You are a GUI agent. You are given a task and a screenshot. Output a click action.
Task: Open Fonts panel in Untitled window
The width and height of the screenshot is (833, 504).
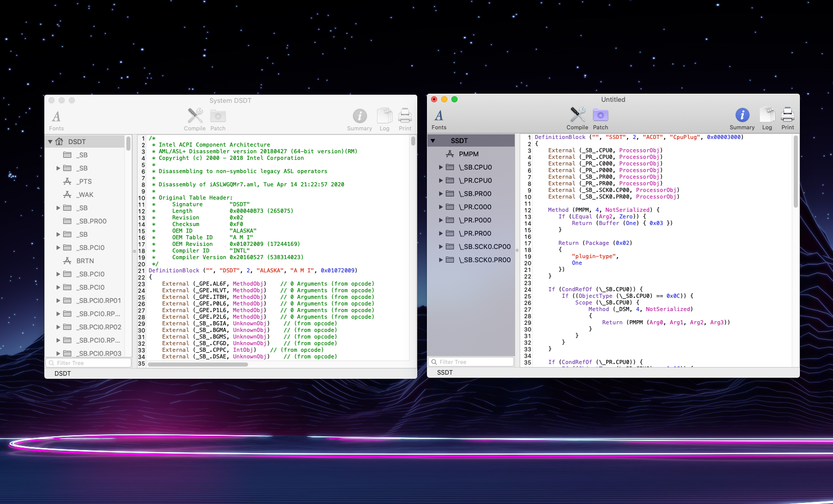439,116
